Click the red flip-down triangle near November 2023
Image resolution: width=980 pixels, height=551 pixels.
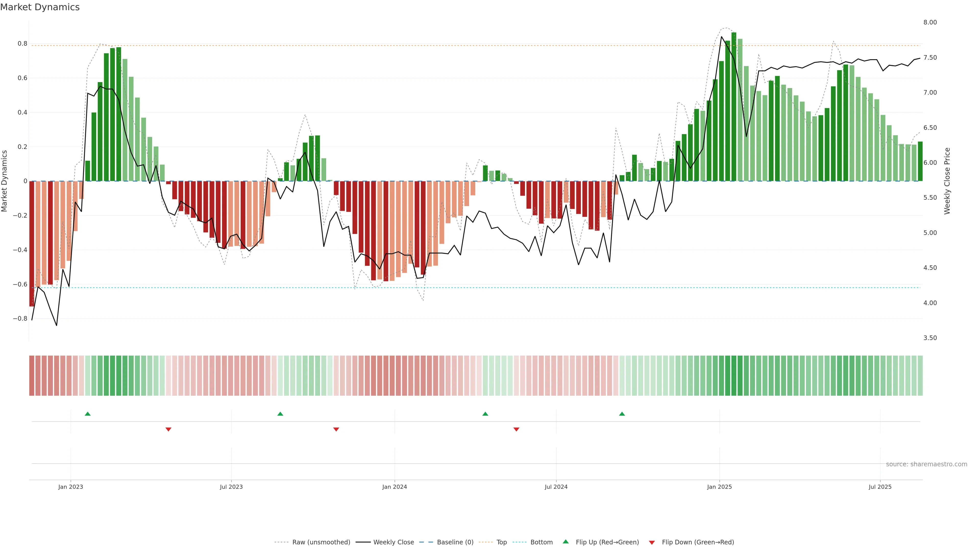[x=336, y=429]
